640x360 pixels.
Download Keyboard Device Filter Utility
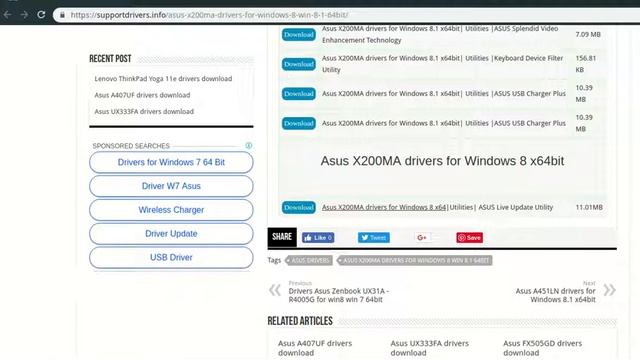tap(299, 64)
